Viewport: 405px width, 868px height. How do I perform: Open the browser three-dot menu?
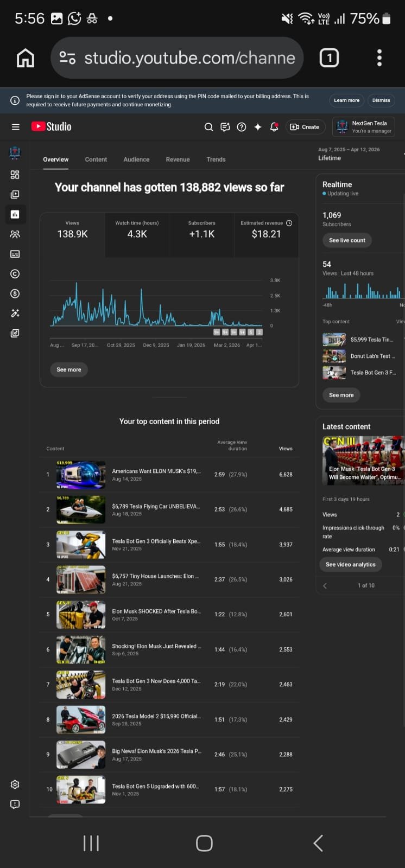[379, 58]
